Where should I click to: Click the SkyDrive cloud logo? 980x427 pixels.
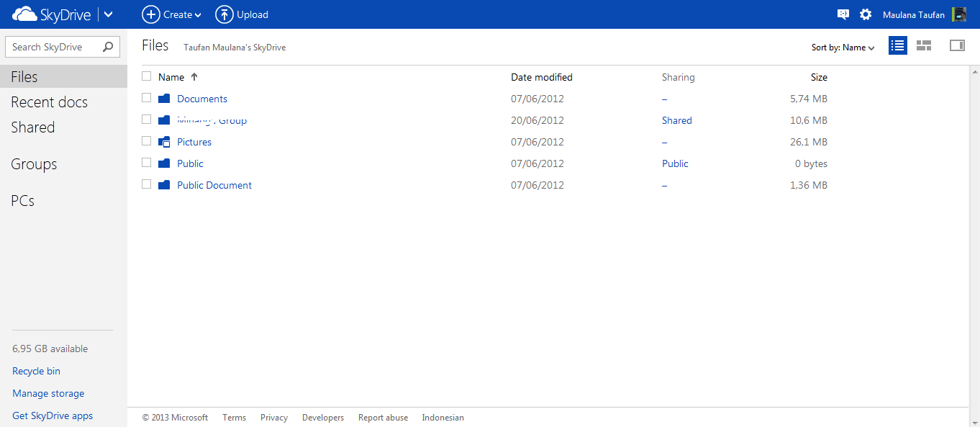[24, 14]
